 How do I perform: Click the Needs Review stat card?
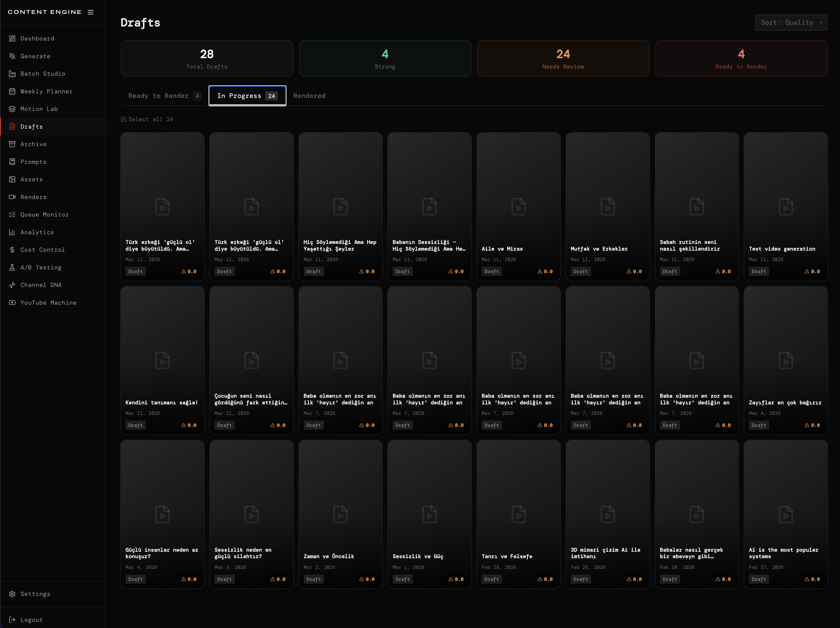click(563, 58)
